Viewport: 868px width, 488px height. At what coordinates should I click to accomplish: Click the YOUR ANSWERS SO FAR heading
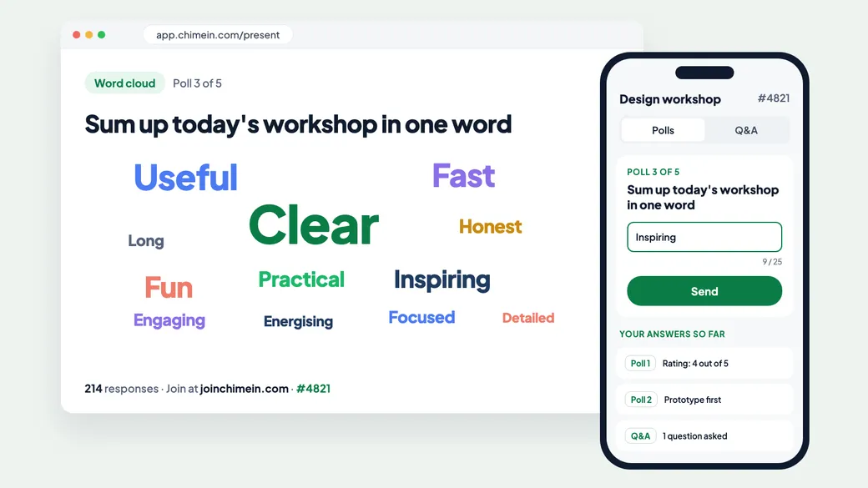click(672, 335)
